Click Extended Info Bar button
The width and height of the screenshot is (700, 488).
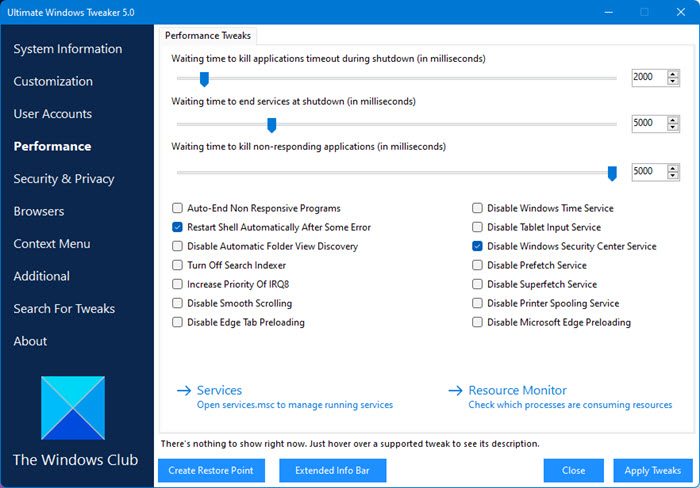pyautogui.click(x=333, y=471)
